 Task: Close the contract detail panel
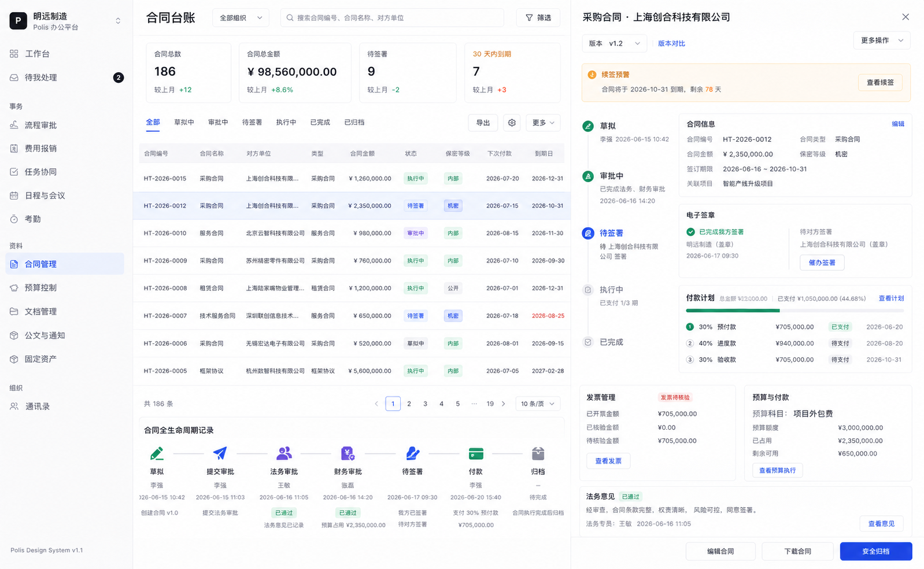pyautogui.click(x=905, y=17)
